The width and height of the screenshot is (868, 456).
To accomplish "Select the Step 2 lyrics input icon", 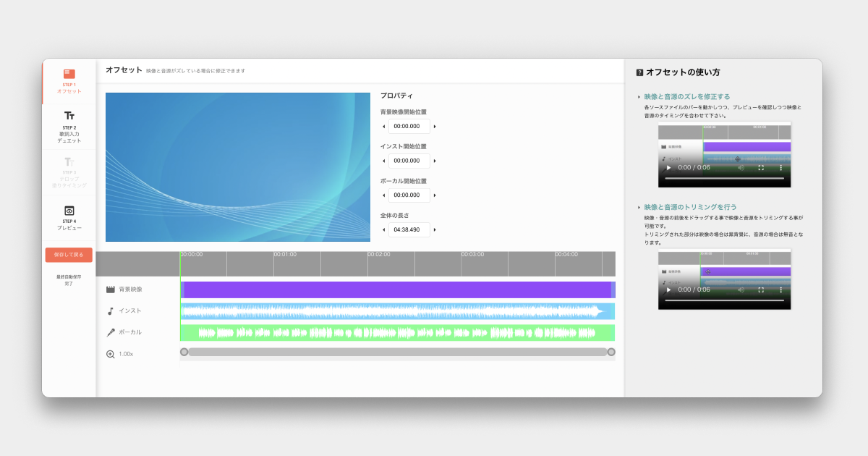I will tap(69, 116).
